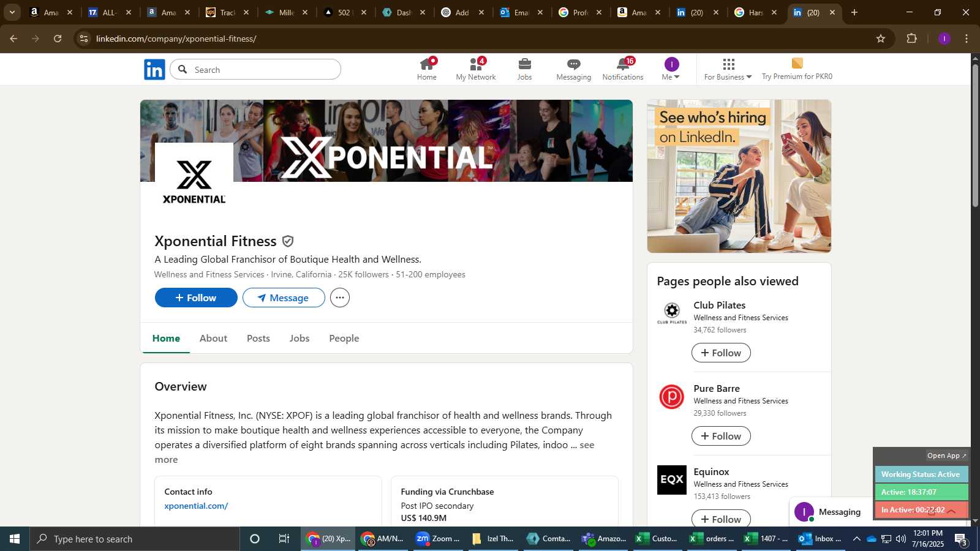980x551 pixels.
Task: Expand the Me profile menu
Action: pos(671,69)
